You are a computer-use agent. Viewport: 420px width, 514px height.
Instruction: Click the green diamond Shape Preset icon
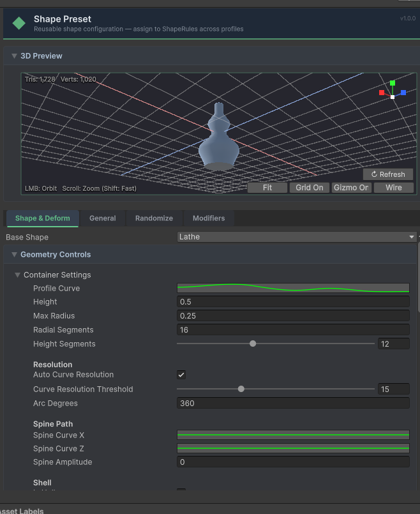click(x=19, y=24)
